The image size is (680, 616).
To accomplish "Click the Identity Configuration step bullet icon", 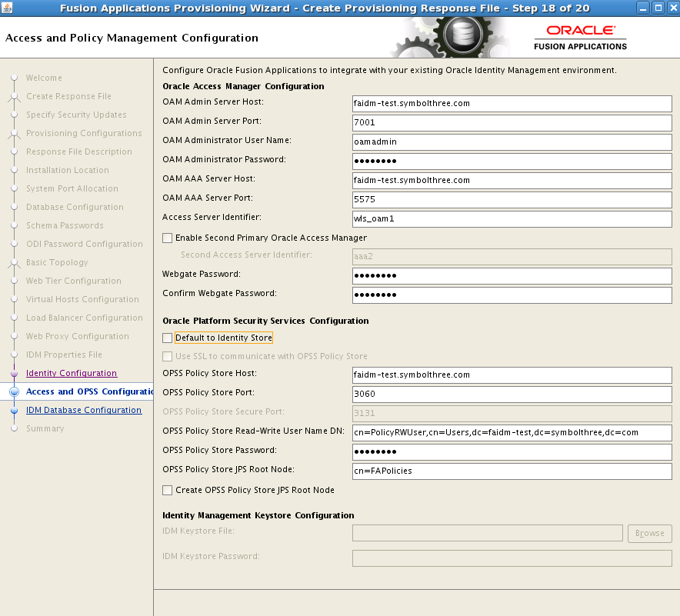I will tap(14, 373).
